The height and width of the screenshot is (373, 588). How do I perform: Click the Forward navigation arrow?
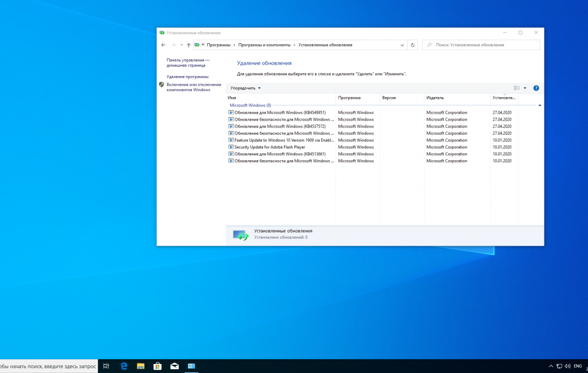point(173,45)
